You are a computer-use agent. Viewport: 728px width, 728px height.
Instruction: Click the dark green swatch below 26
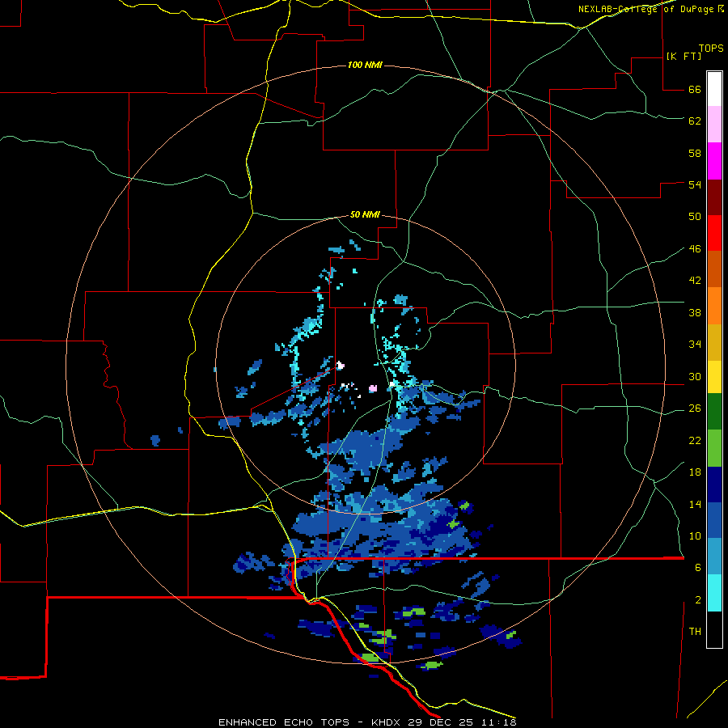pos(714,412)
